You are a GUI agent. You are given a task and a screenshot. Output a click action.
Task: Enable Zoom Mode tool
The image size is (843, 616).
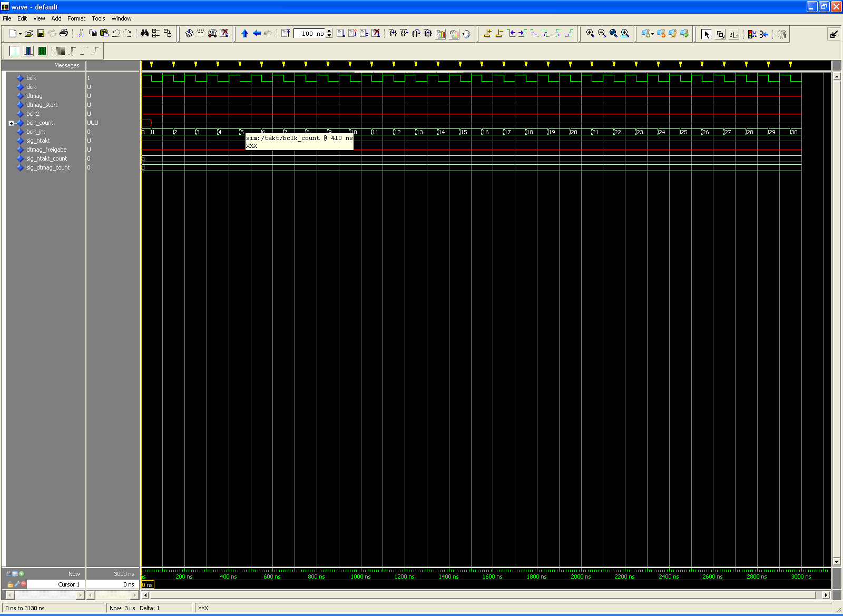coord(720,34)
